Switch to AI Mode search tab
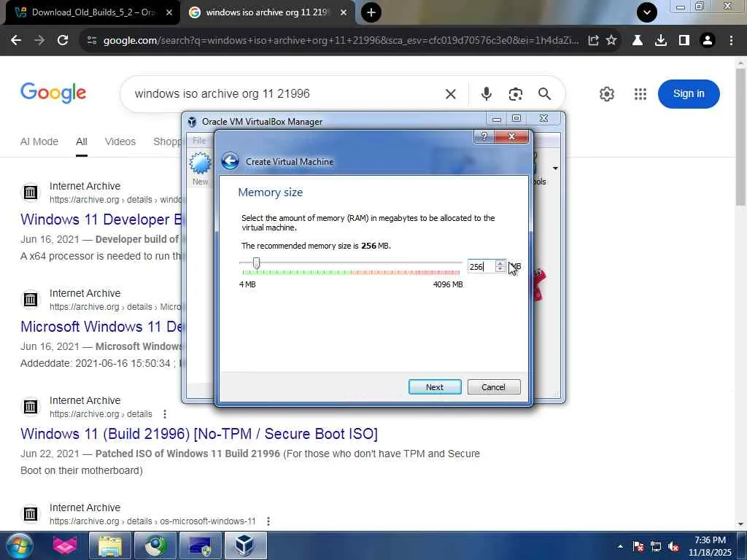Viewport: 747px width, 560px height. pyautogui.click(x=39, y=141)
